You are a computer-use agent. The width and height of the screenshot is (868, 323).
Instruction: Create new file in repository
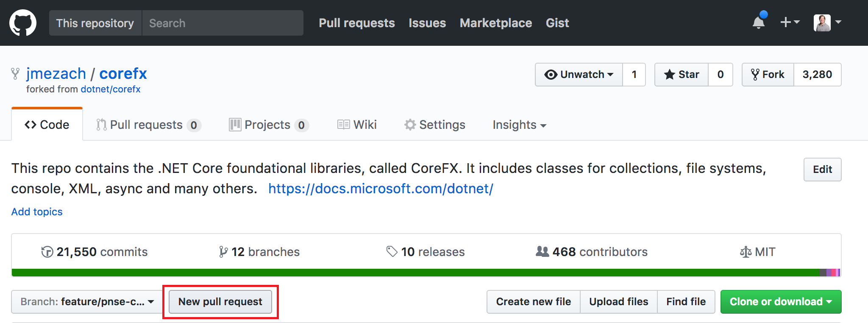(534, 302)
